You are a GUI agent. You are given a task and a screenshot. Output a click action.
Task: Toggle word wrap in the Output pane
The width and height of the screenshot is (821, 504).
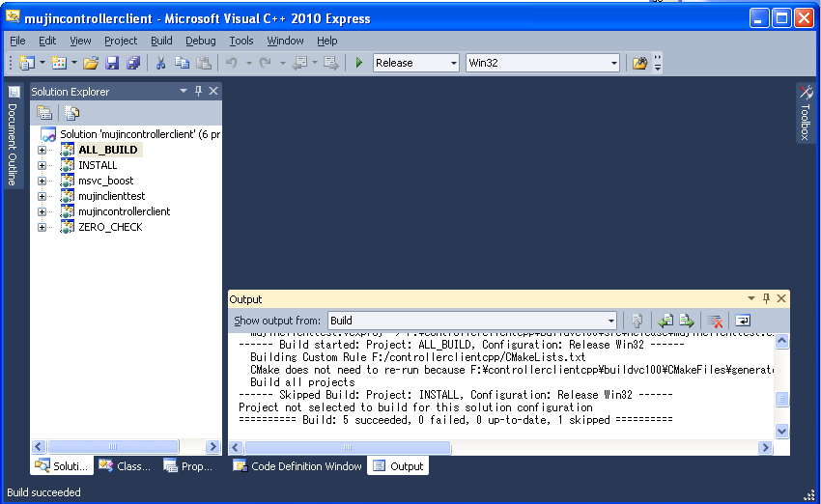[x=743, y=321]
